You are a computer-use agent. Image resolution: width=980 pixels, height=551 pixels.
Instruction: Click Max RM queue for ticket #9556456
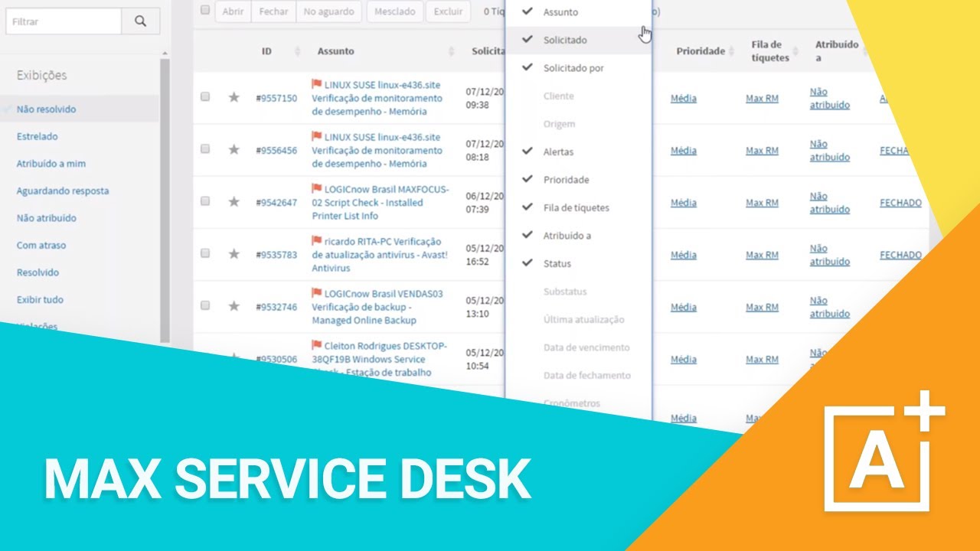(762, 151)
